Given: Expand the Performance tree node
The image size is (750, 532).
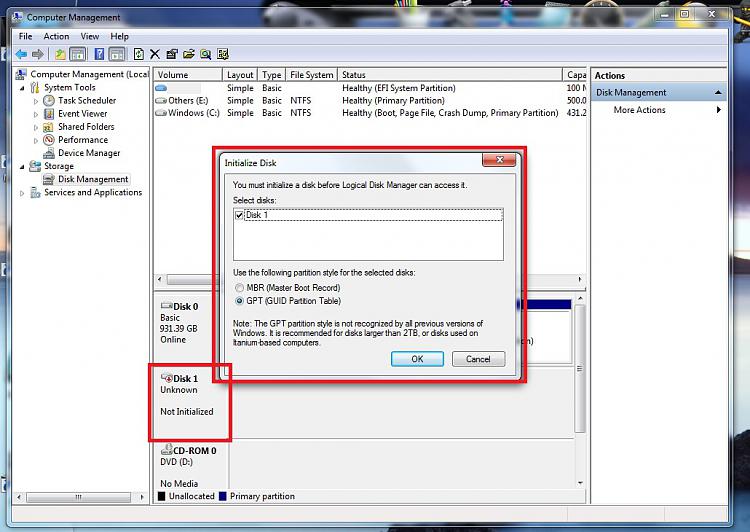Looking at the screenshot, I should [x=36, y=140].
